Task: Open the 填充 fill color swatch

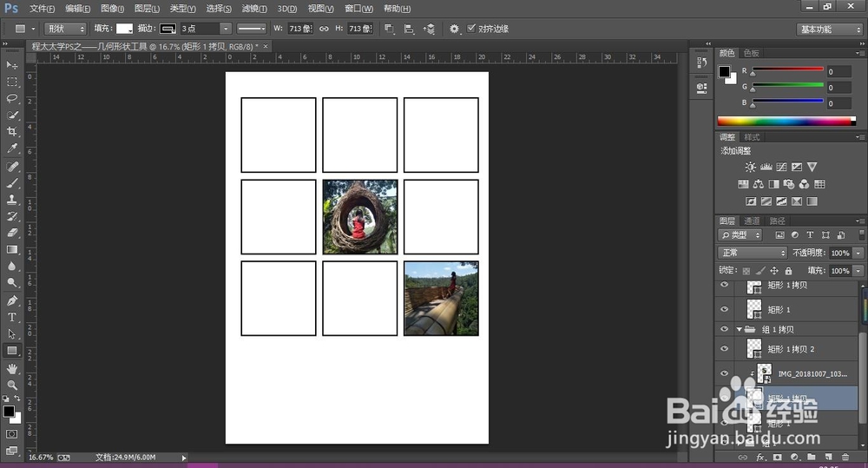Action: [x=124, y=29]
